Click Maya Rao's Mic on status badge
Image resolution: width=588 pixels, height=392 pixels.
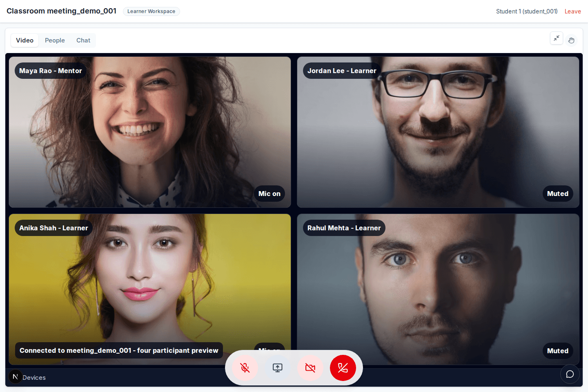[x=269, y=194]
